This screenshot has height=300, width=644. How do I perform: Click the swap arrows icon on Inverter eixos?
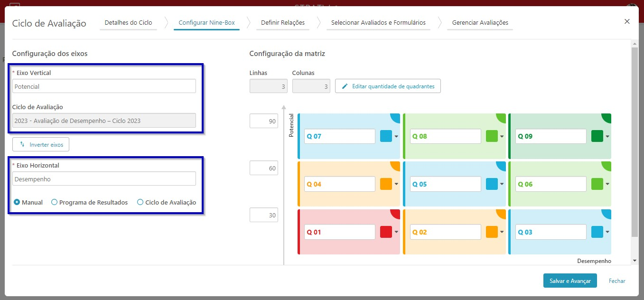tap(22, 144)
